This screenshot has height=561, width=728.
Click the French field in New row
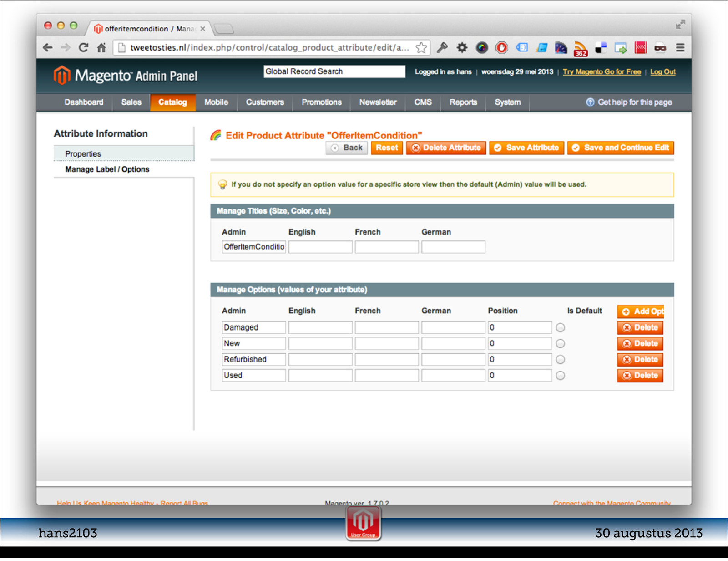(387, 344)
